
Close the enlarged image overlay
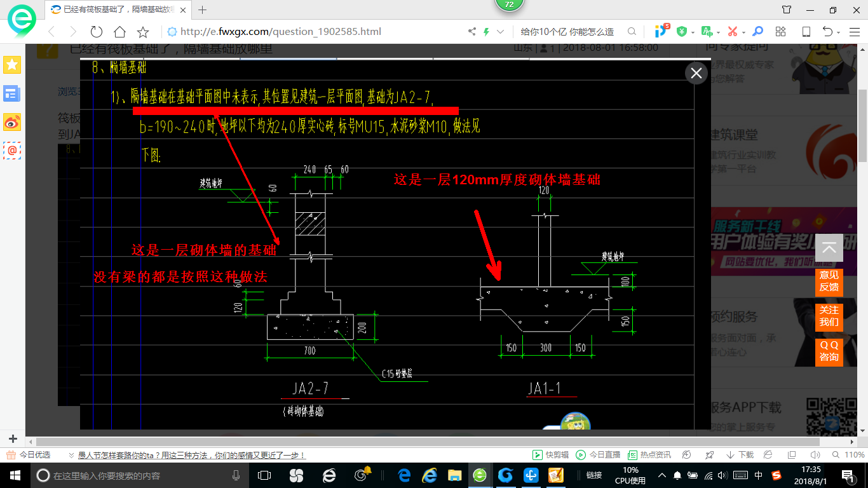point(696,73)
